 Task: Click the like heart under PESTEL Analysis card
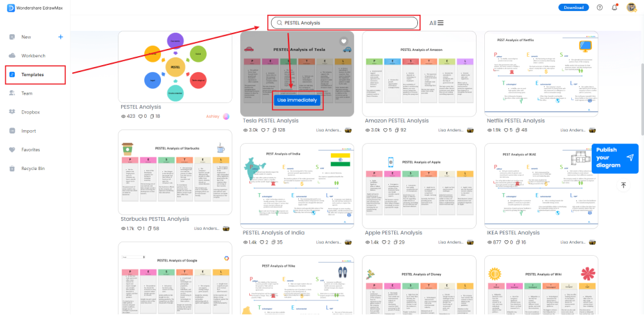pyautogui.click(x=140, y=116)
